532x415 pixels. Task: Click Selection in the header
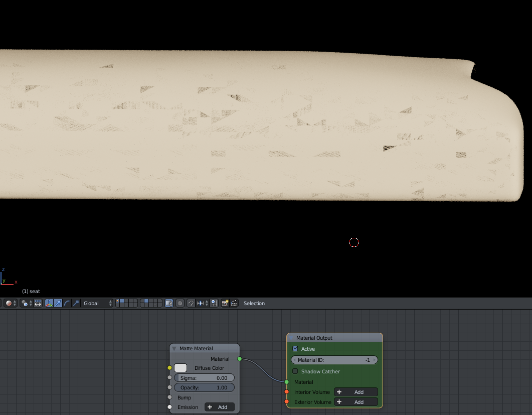click(254, 303)
